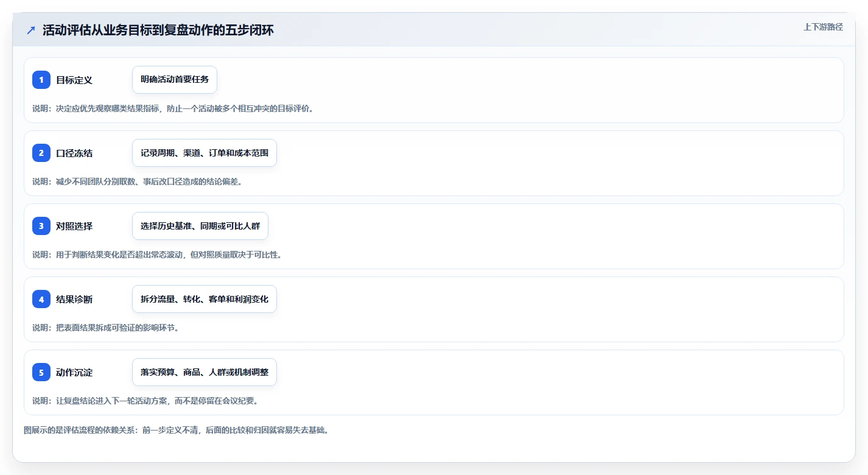Click the 拆分流量、转化、客单和利润变化 chip
This screenshot has width=868, height=475.
(x=205, y=299)
